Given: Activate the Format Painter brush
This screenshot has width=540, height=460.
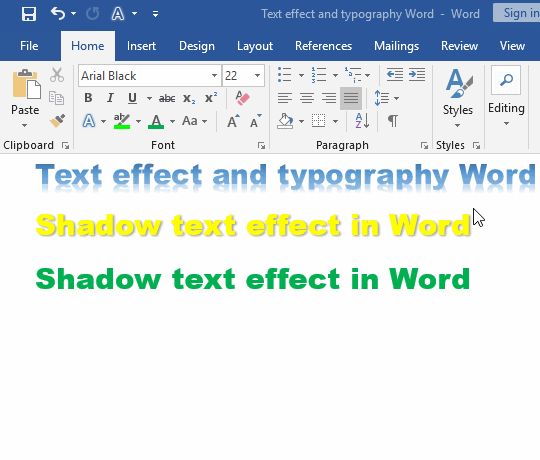Looking at the screenshot, I should click(x=57, y=121).
